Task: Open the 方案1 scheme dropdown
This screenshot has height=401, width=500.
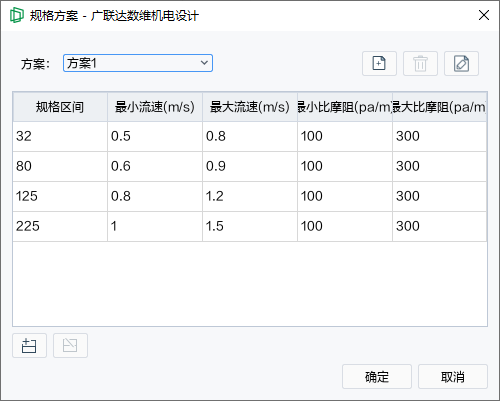Action: click(x=138, y=63)
